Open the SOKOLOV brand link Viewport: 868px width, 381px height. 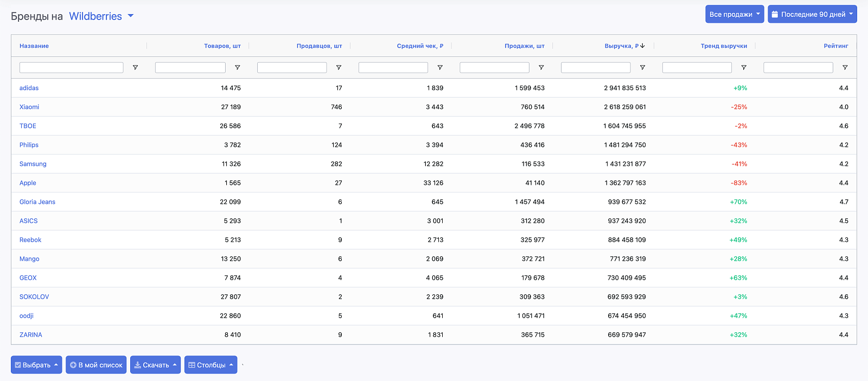click(34, 296)
